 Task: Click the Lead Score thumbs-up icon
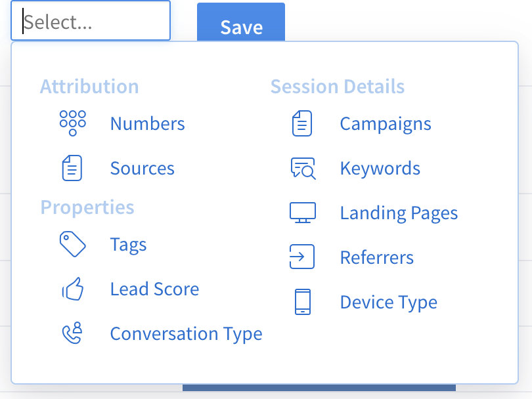[x=72, y=289]
